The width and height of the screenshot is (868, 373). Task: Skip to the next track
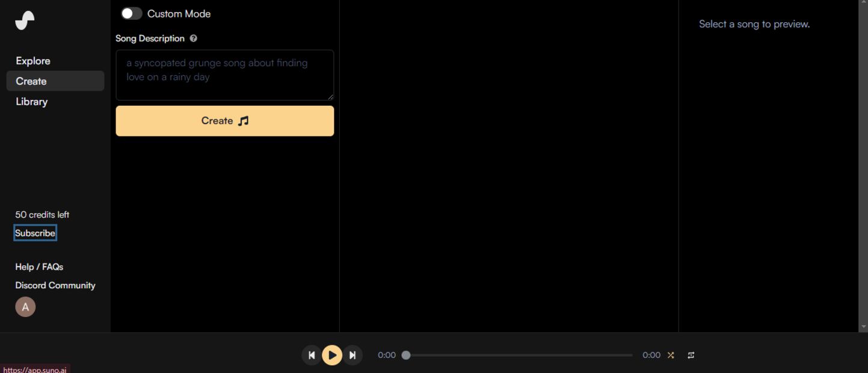(352, 355)
